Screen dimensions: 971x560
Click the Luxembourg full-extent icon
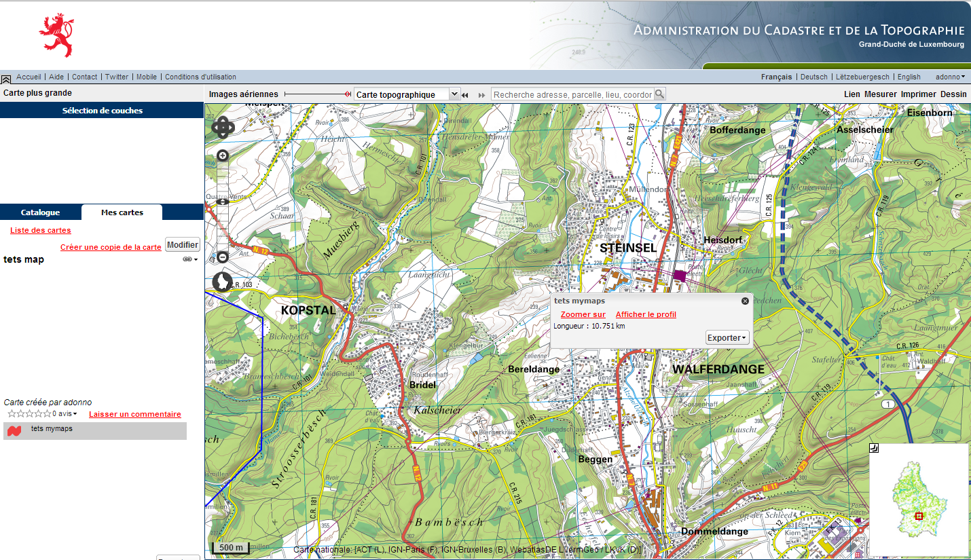tap(222, 281)
